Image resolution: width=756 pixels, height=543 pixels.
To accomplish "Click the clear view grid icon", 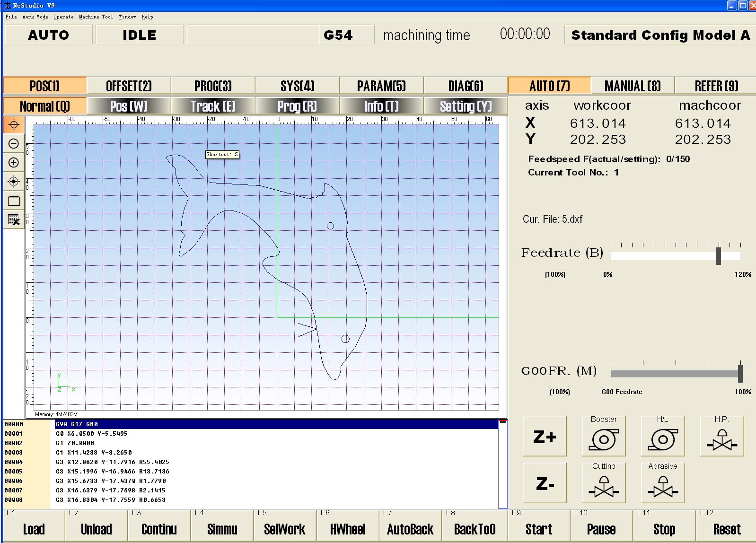I will click(14, 219).
